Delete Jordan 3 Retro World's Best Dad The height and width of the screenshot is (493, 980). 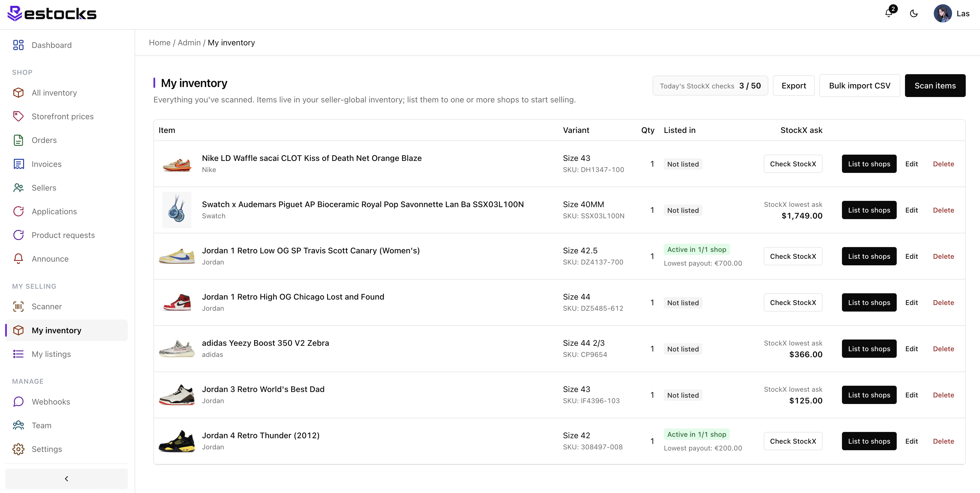pos(943,395)
